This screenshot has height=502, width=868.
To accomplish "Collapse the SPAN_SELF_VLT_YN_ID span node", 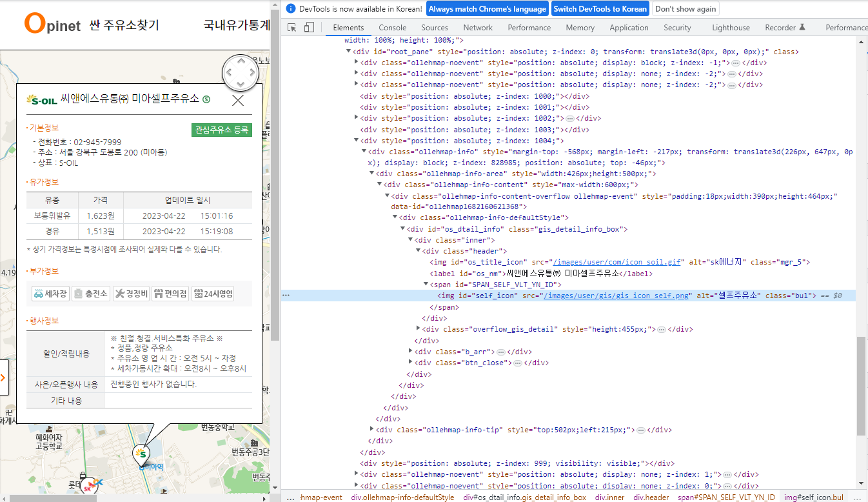I will (426, 285).
